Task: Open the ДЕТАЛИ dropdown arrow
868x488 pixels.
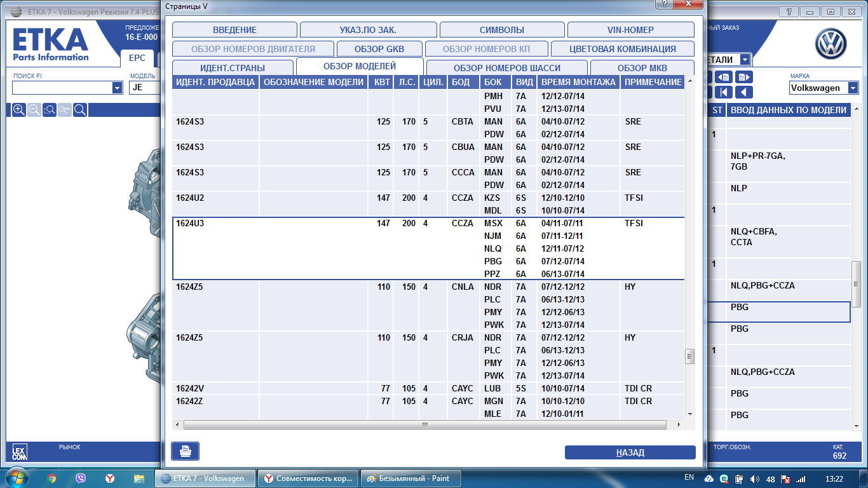Action: tap(744, 60)
